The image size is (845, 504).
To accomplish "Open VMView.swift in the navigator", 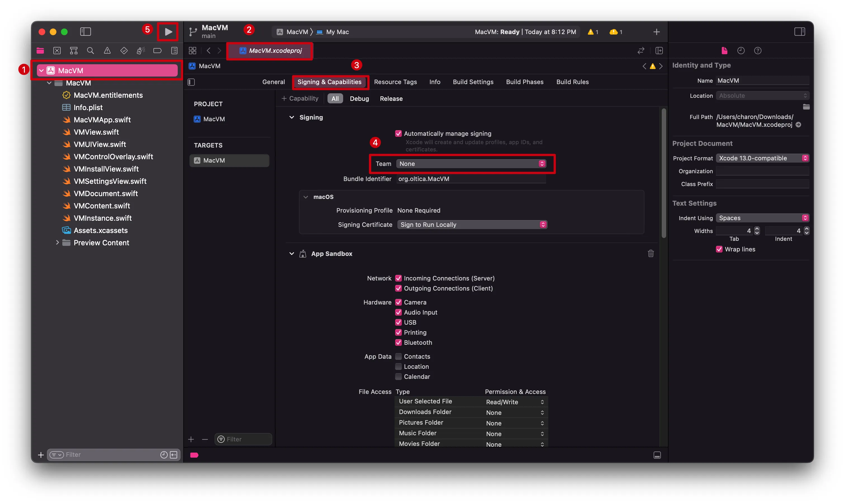I will point(96,132).
